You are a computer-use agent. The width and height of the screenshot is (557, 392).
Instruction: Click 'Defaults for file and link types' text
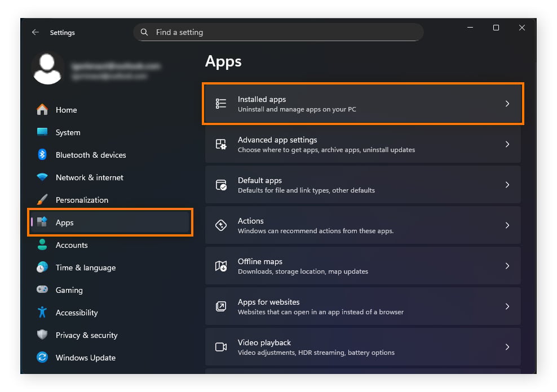tap(284, 190)
